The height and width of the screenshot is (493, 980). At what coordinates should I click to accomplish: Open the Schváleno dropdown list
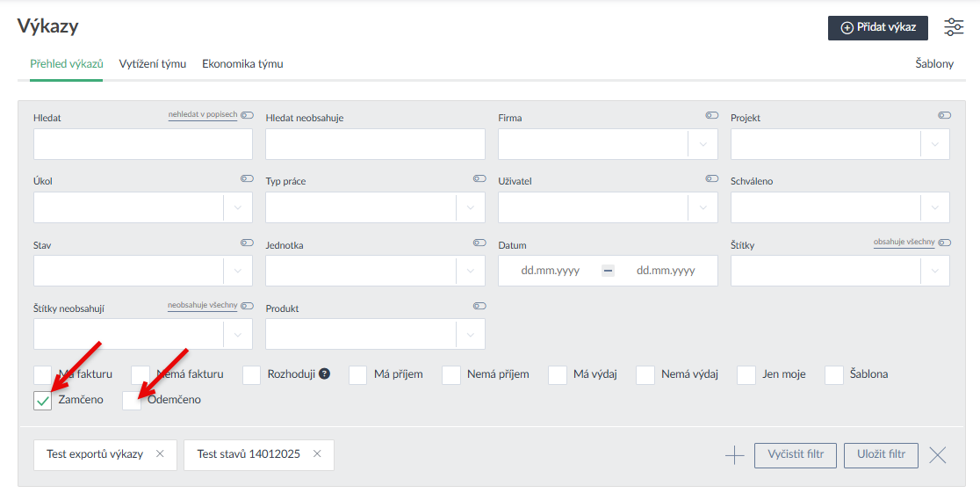point(934,207)
